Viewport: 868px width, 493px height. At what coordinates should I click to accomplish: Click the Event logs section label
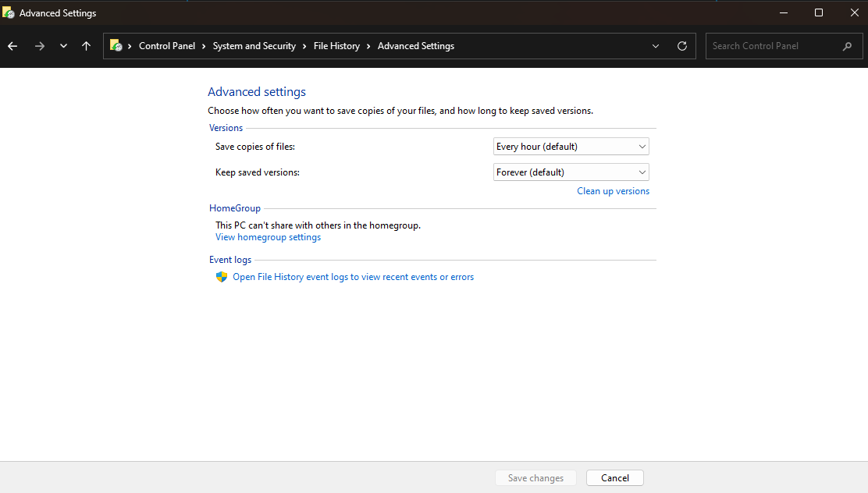tap(230, 260)
